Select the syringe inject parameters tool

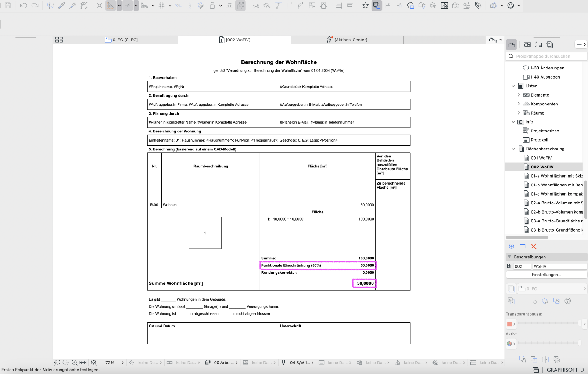tap(73, 6)
